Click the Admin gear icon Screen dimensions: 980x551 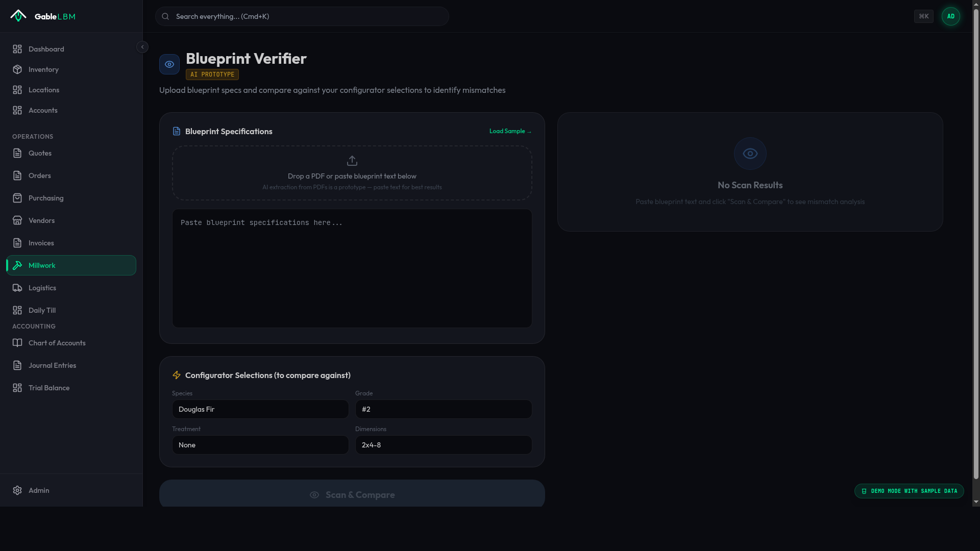pos(17,490)
